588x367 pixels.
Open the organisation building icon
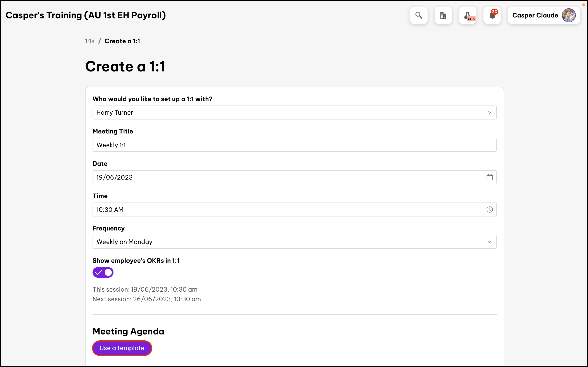443,15
